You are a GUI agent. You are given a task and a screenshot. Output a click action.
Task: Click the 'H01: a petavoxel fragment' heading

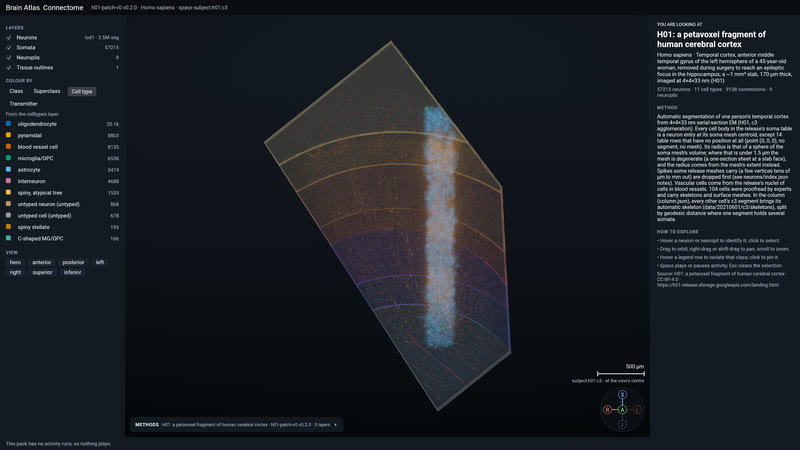tap(711, 39)
